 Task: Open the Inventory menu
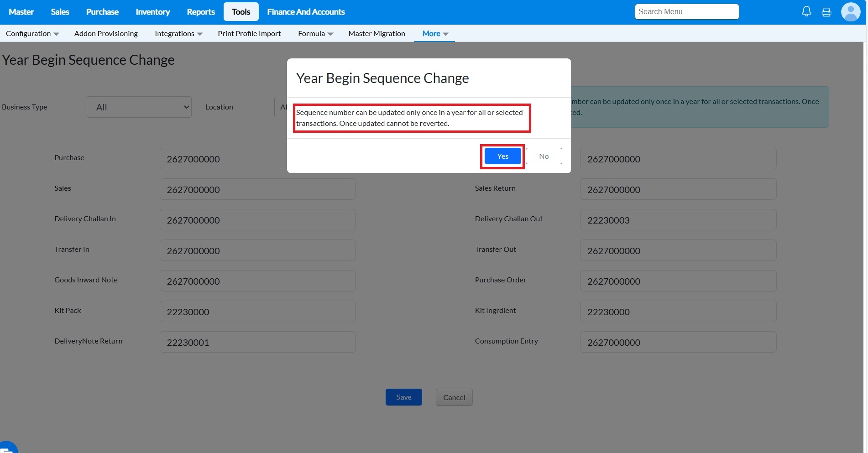point(152,12)
